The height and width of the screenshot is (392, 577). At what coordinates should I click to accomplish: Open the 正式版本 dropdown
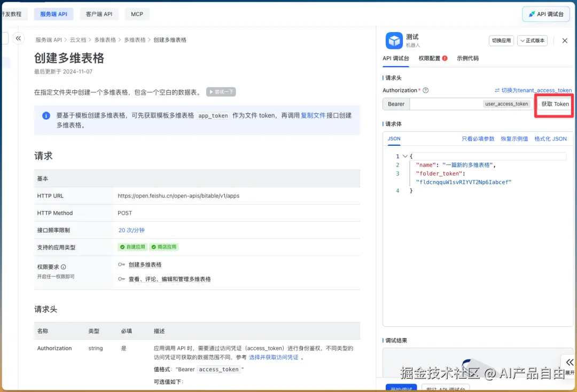532,41
